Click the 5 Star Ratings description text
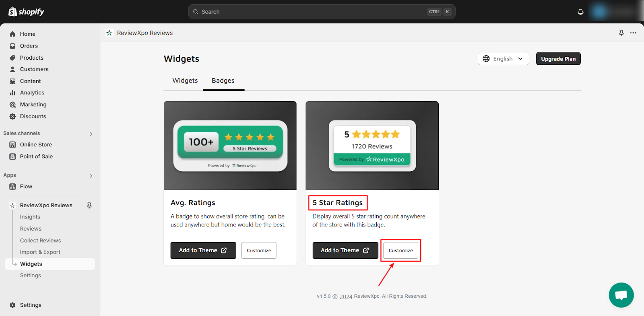Screen dimensions: 644x316 [369, 220]
